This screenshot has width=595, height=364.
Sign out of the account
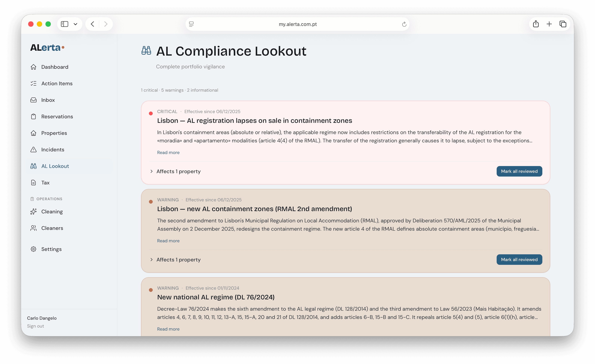coord(36,326)
